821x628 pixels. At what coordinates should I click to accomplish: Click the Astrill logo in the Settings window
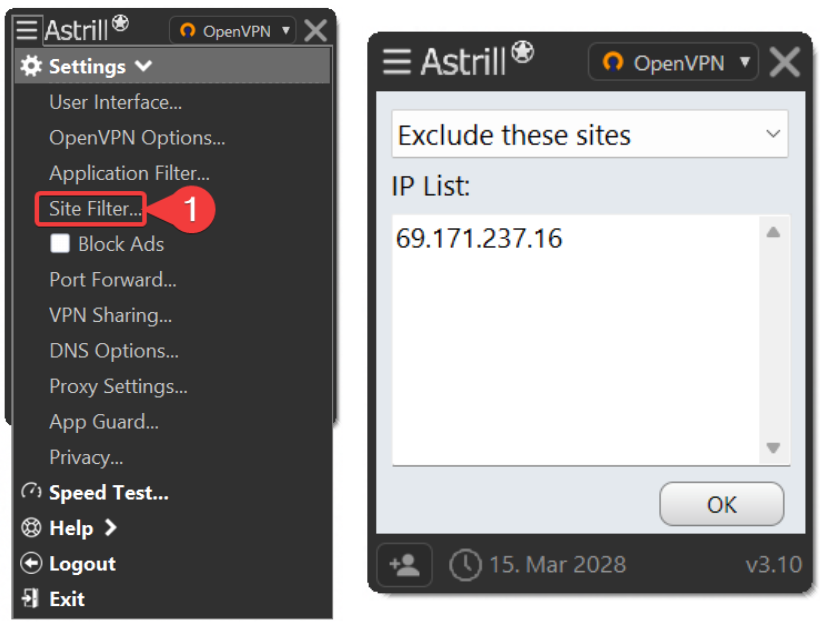click(86, 29)
